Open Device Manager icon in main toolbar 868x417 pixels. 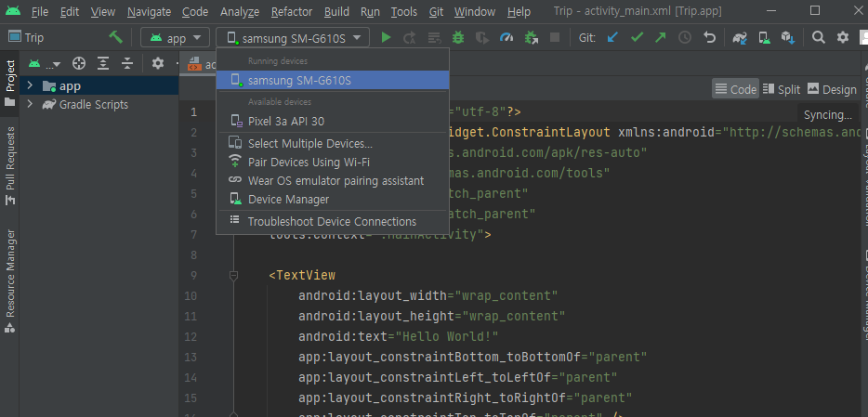765,37
